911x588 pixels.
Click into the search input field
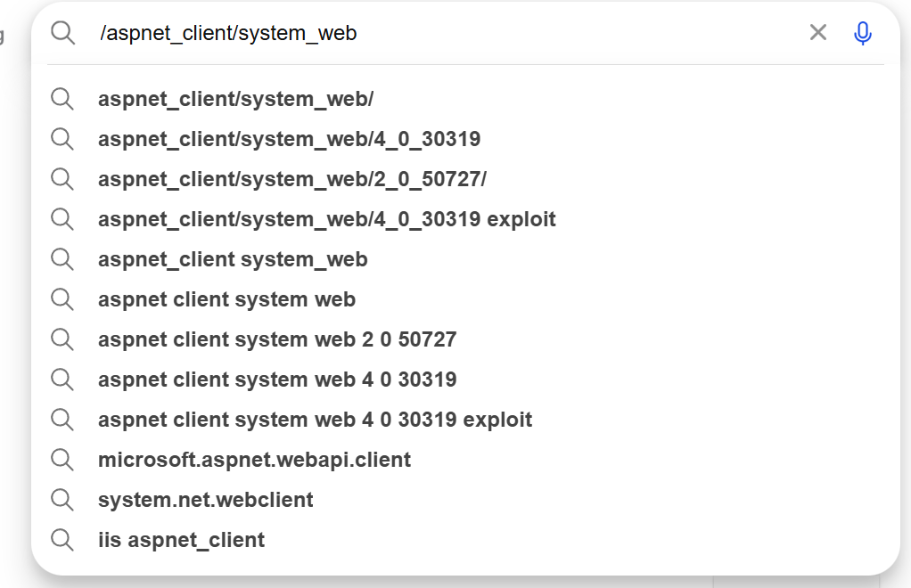coord(446,34)
